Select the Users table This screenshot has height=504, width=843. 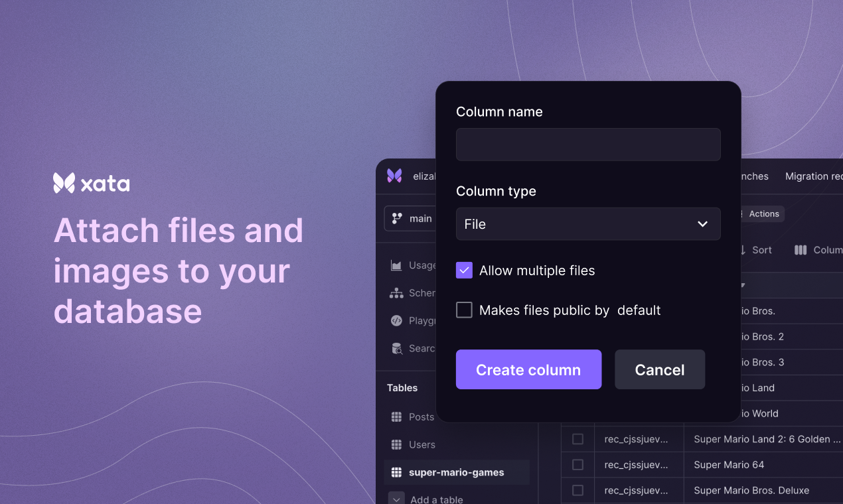422,445
